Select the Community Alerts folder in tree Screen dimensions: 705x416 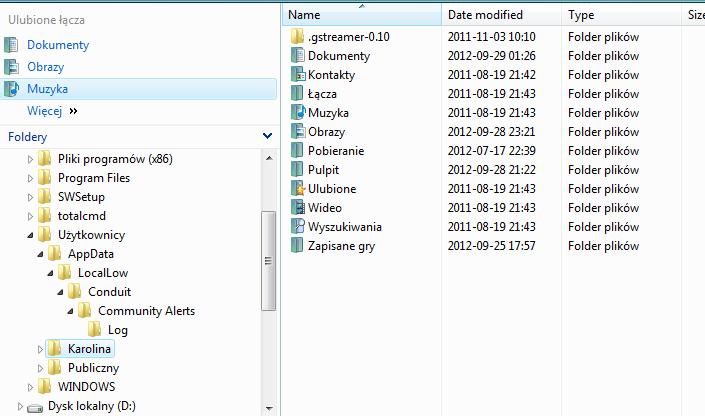pos(147,311)
